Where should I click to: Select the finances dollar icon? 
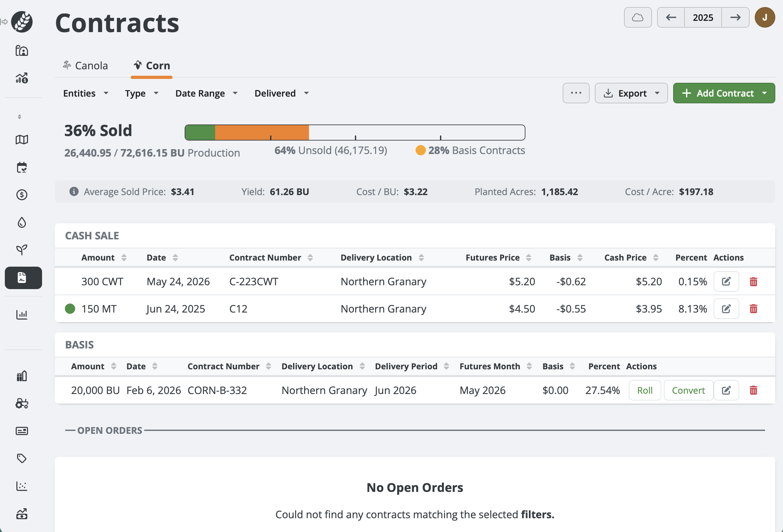click(22, 195)
